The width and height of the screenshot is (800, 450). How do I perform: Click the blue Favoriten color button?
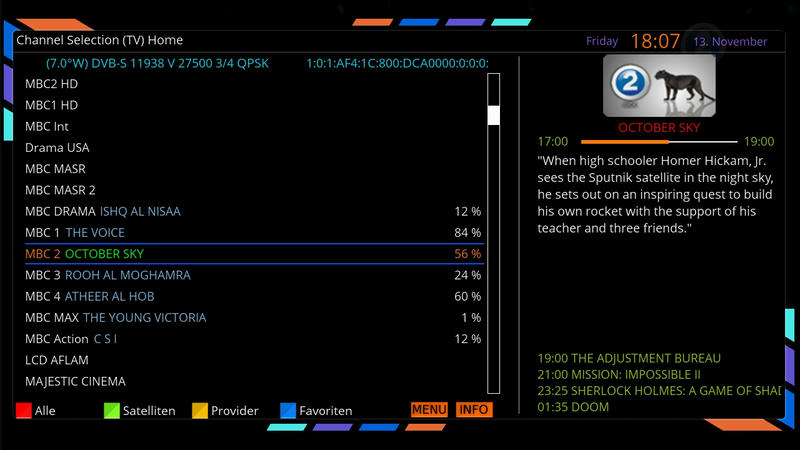pos(288,410)
